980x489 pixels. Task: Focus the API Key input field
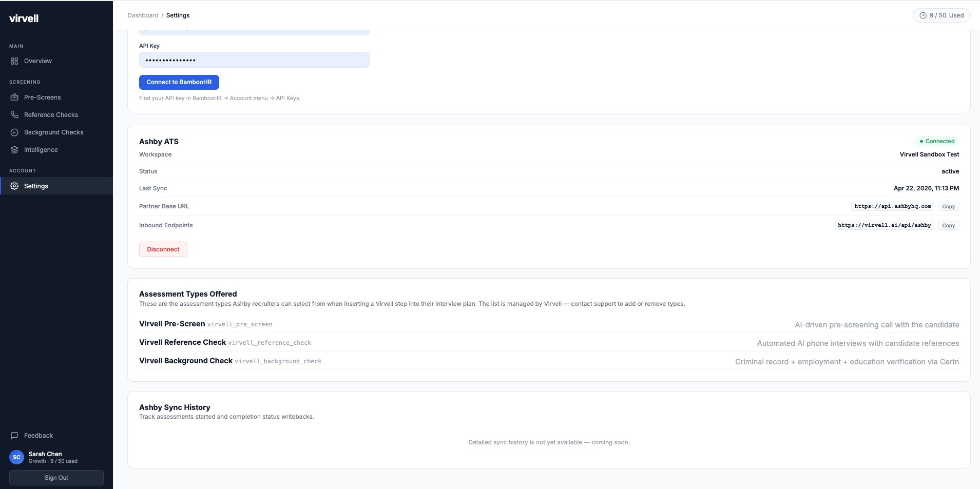coord(255,60)
